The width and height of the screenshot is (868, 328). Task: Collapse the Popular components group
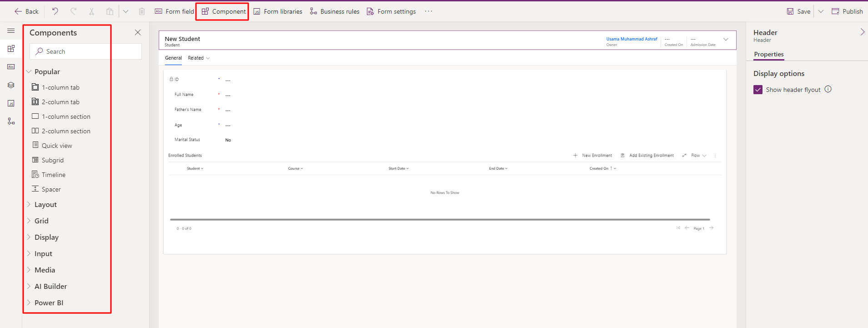(x=29, y=72)
